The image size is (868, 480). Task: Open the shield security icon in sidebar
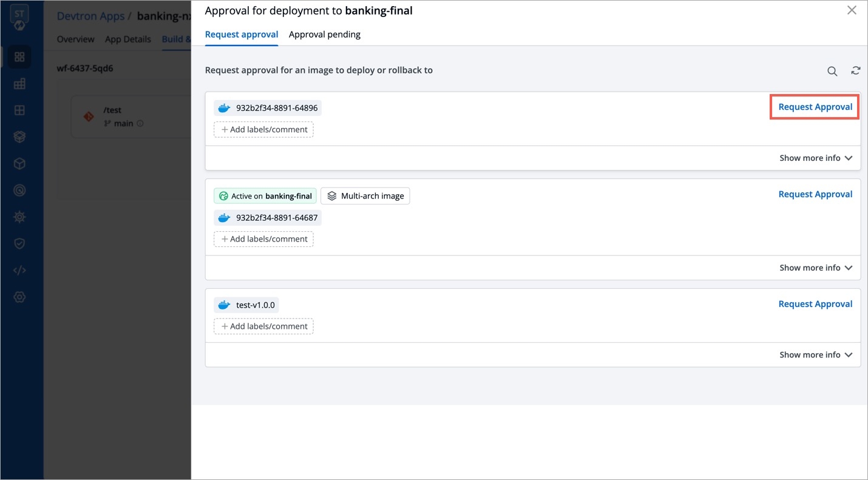point(19,243)
